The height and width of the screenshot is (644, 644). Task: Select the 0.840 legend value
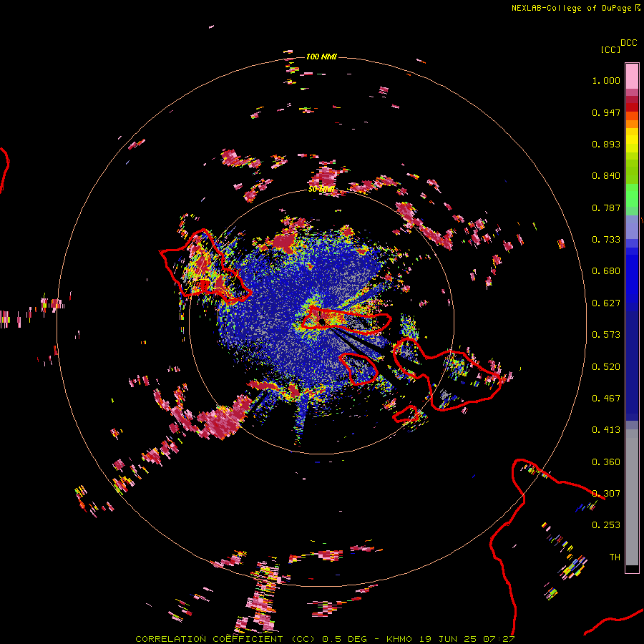(606, 176)
